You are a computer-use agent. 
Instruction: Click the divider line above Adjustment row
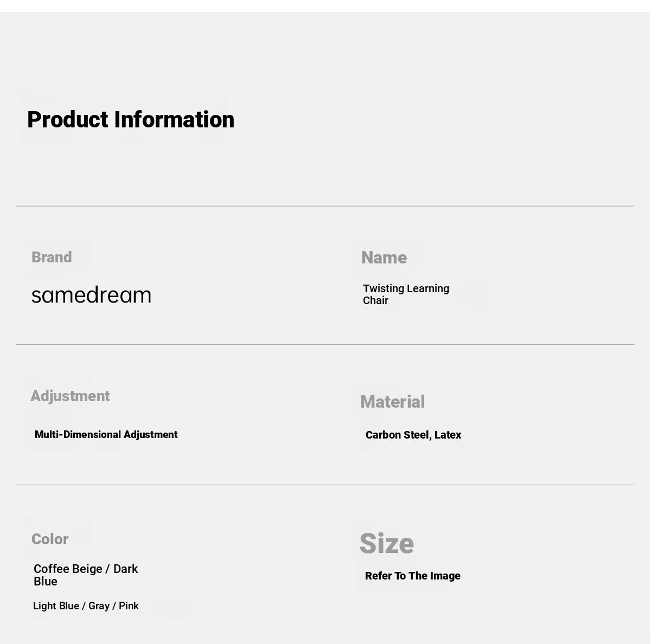[x=325, y=344]
